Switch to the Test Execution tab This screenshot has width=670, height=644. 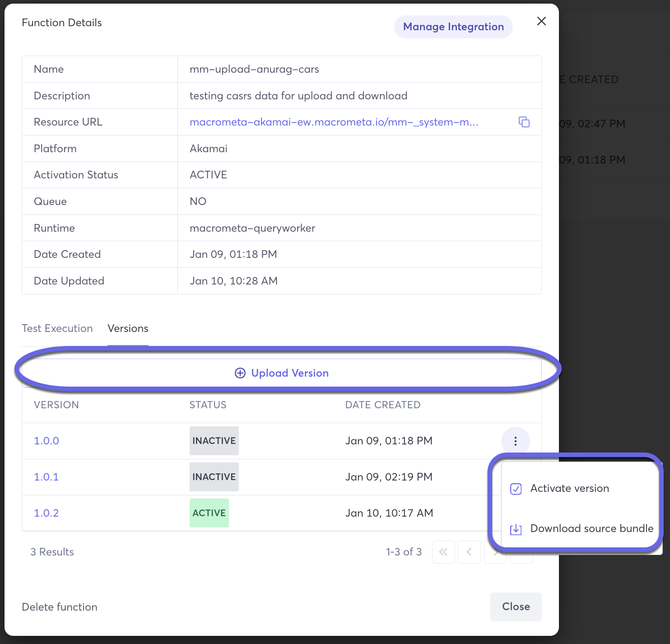(x=57, y=328)
